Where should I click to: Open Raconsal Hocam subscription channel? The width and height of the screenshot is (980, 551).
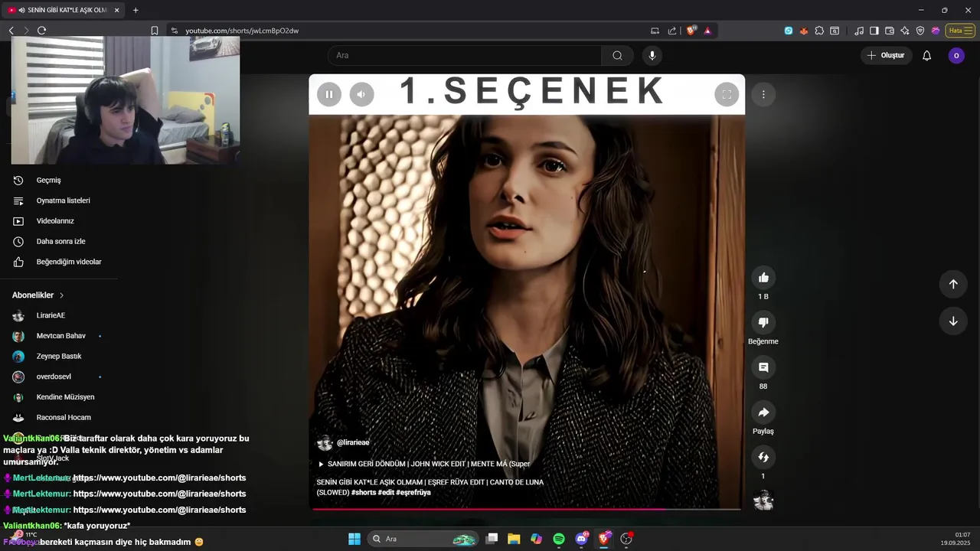(64, 417)
